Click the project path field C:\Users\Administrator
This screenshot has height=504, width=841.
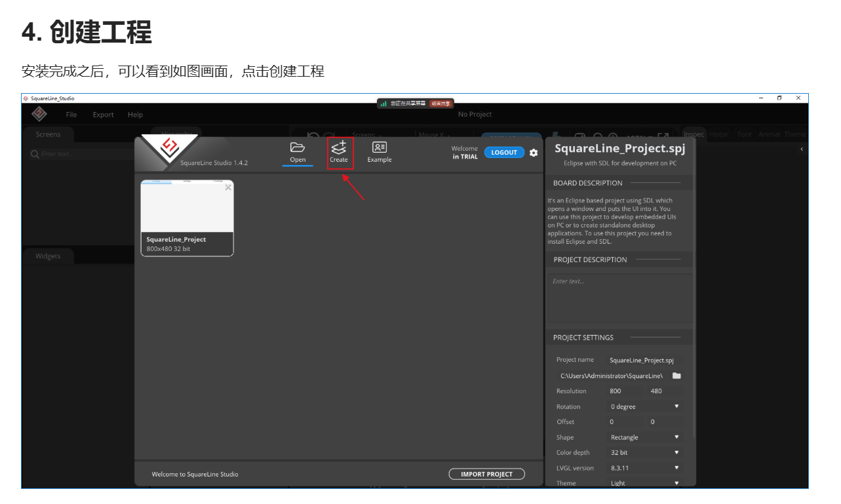coord(612,376)
